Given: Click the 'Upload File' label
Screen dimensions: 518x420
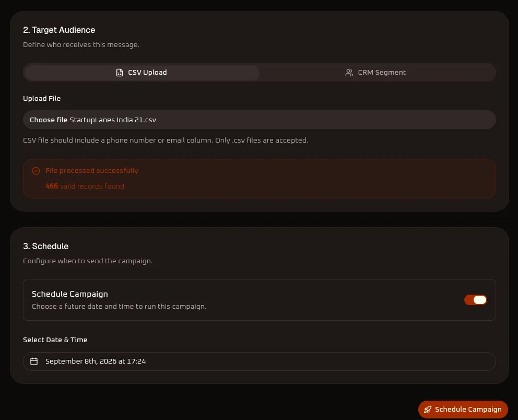Looking at the screenshot, I should coord(42,99).
